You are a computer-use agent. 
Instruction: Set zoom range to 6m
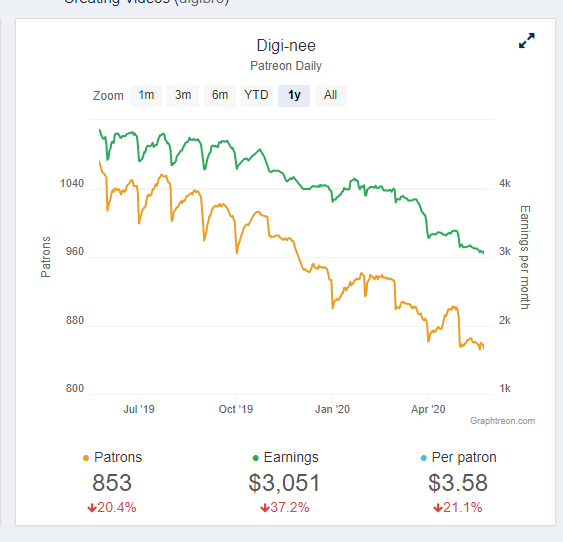click(220, 95)
